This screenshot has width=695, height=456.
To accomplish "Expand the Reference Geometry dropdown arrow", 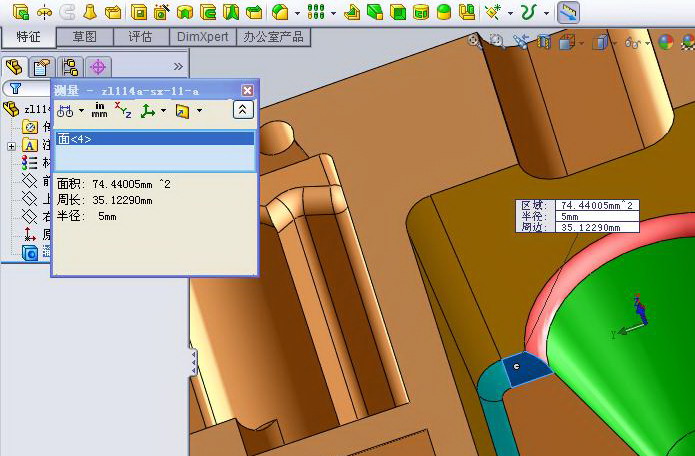I will [x=510, y=13].
